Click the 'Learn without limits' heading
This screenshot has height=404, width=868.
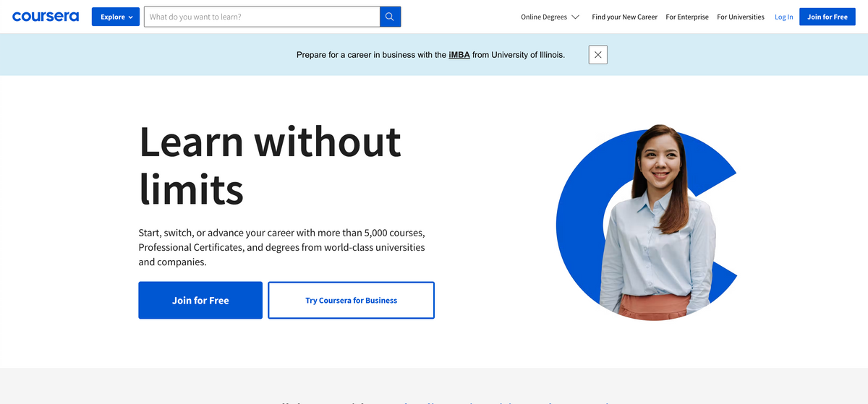point(270,165)
